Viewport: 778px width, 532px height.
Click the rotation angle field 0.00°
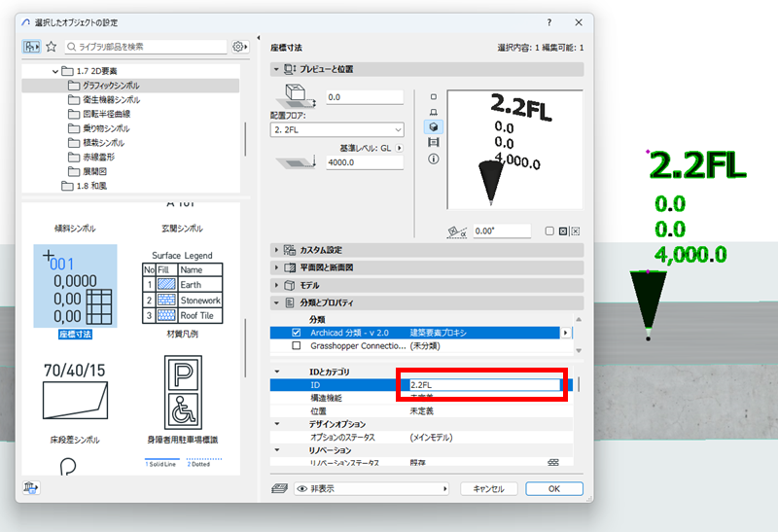pyautogui.click(x=502, y=231)
